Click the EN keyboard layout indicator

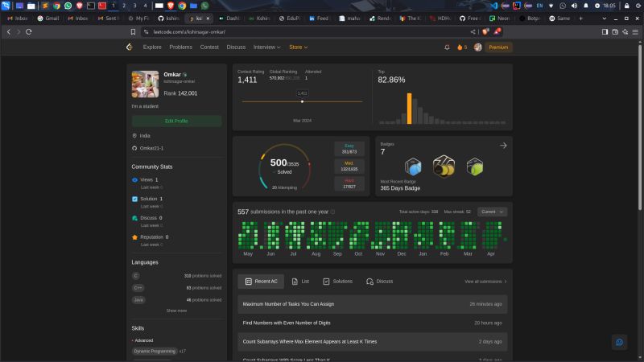click(x=539, y=6)
